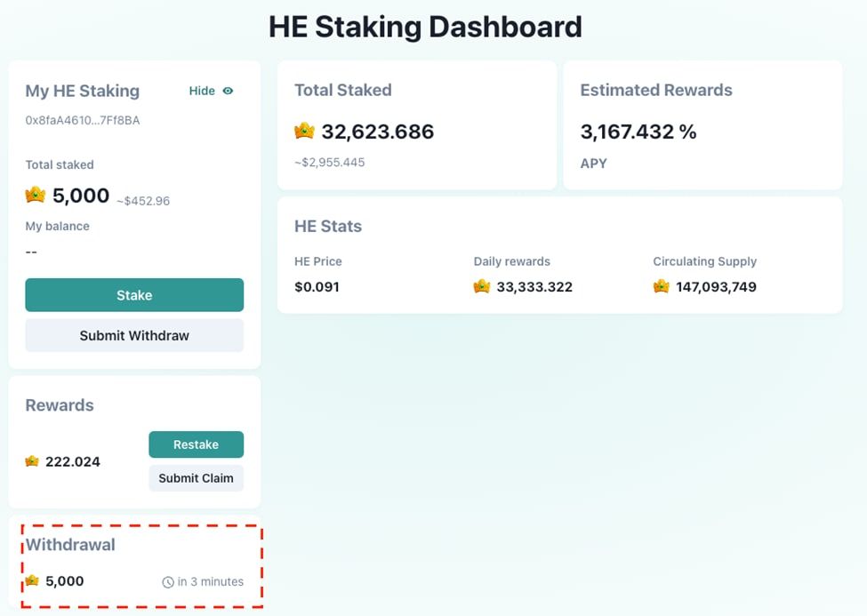Click the crown icon in Withdrawal section

click(x=32, y=581)
